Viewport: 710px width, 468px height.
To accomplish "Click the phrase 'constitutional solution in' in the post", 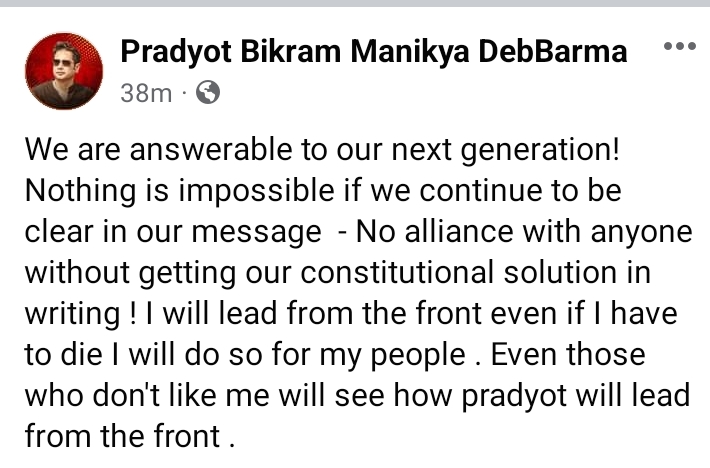I will click(475, 272).
